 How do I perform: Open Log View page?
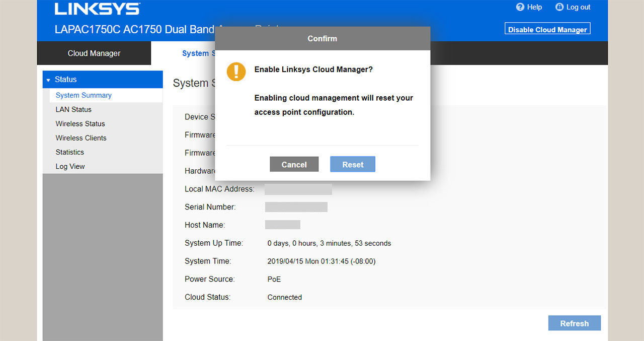point(70,166)
